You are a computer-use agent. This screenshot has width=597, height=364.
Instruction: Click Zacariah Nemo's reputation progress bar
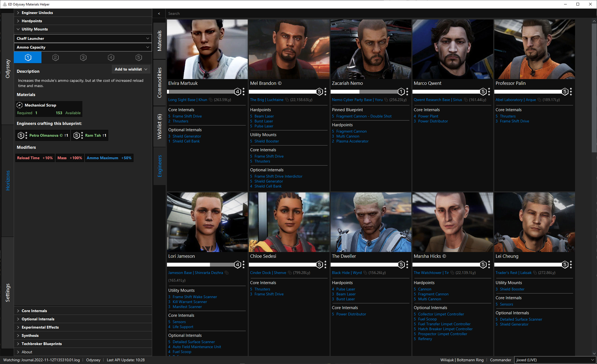[x=365, y=91]
